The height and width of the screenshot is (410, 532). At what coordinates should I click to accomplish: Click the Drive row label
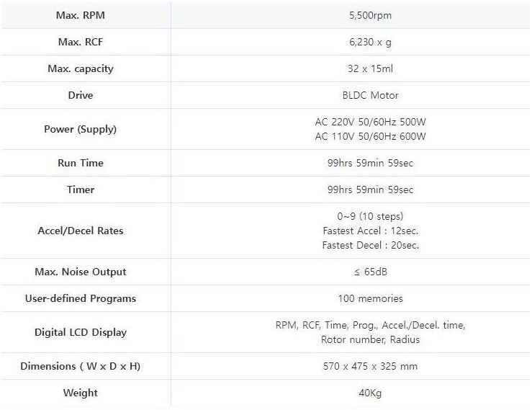[x=81, y=95]
